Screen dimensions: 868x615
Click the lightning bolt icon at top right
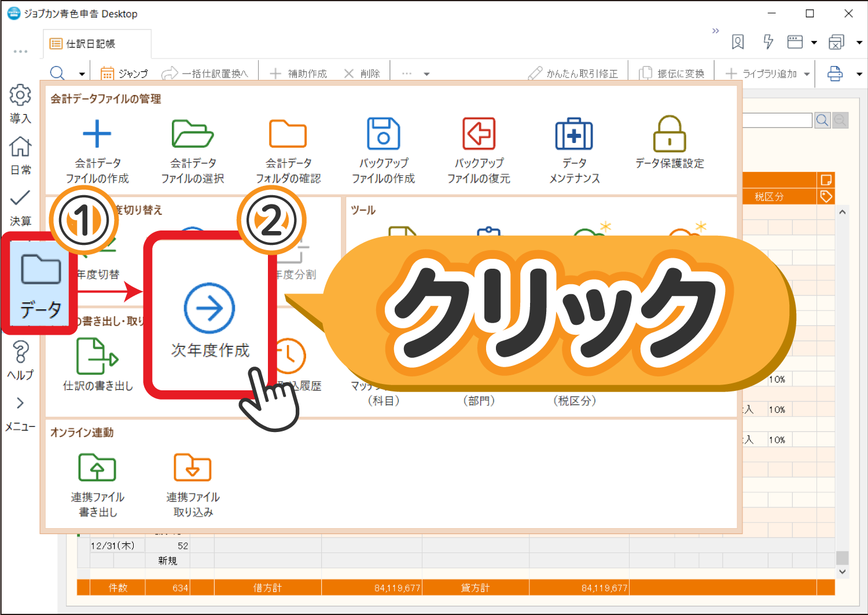pyautogui.click(x=768, y=42)
